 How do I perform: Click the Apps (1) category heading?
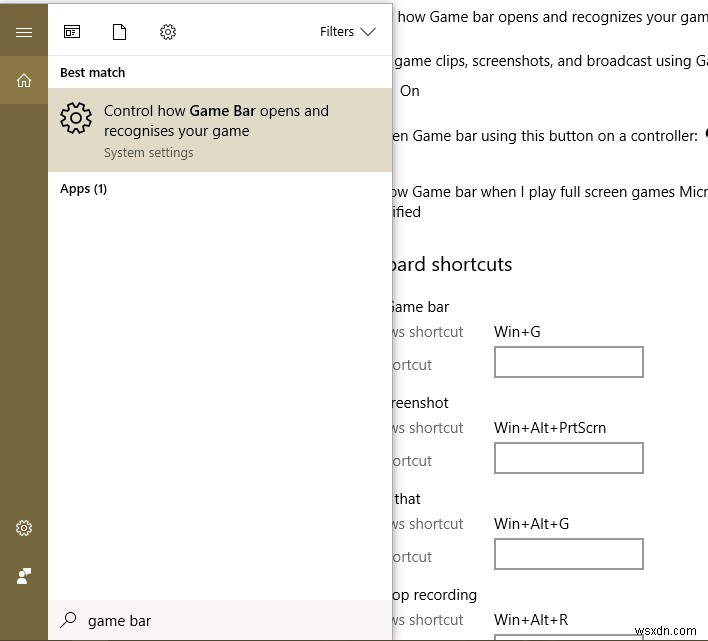point(83,189)
